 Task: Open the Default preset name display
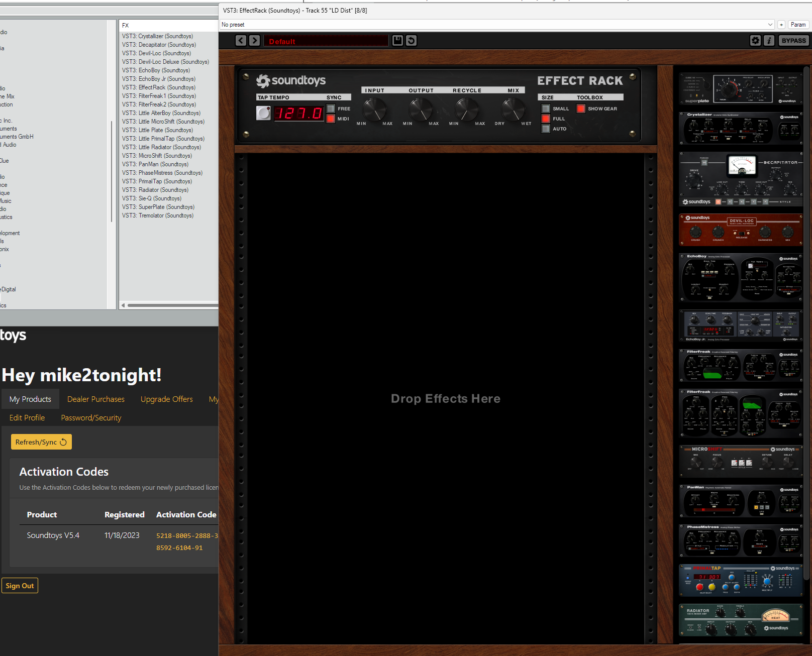pos(326,41)
